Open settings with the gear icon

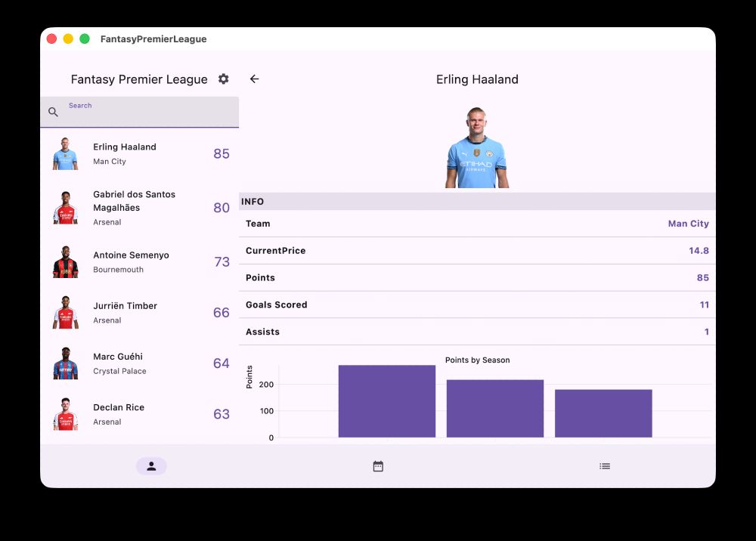[223, 79]
